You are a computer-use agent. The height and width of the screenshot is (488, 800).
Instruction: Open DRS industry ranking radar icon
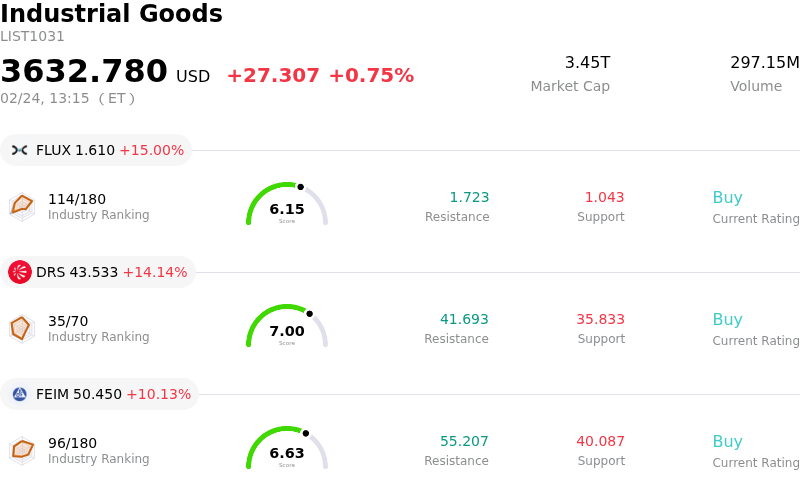[22, 328]
